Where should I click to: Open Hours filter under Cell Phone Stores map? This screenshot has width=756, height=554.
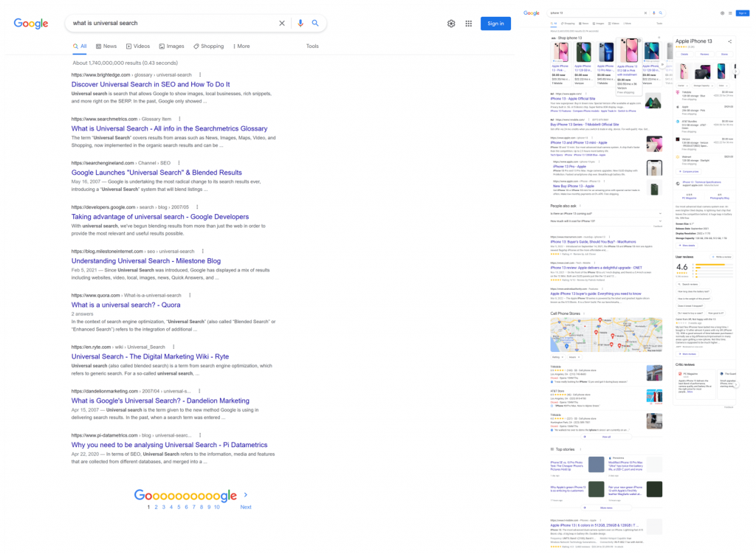pyautogui.click(x=574, y=357)
